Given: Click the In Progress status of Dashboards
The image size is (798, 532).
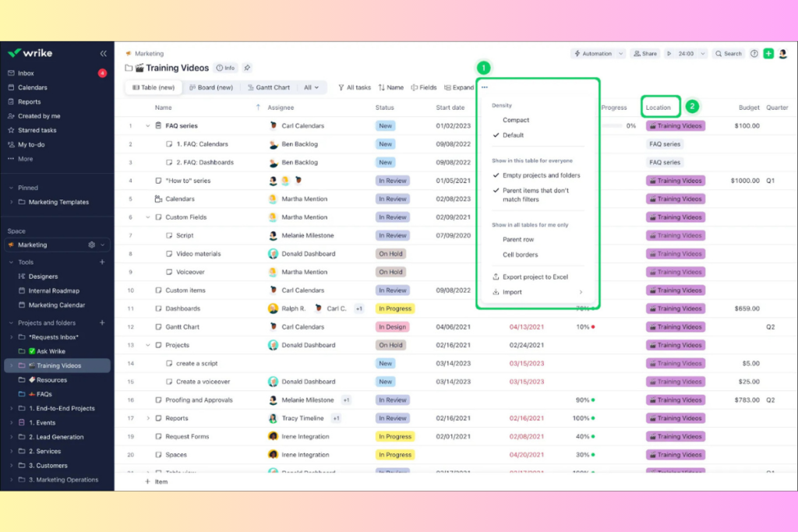Looking at the screenshot, I should (395, 308).
